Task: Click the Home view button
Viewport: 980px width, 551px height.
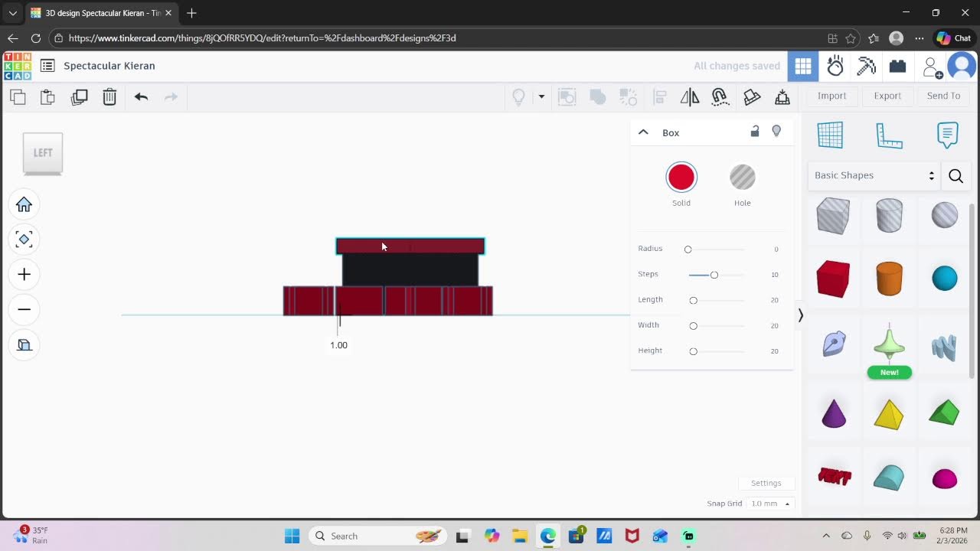Action: [24, 204]
